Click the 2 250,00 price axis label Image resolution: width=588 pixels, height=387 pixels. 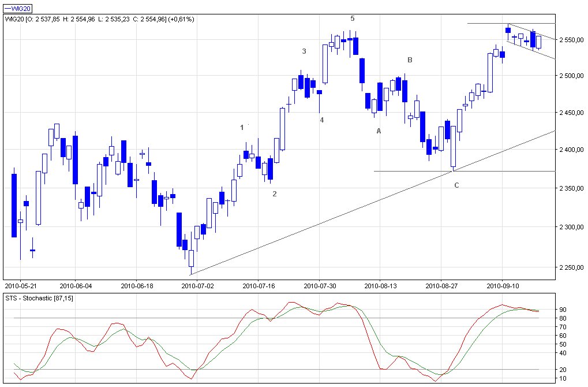[571, 268]
